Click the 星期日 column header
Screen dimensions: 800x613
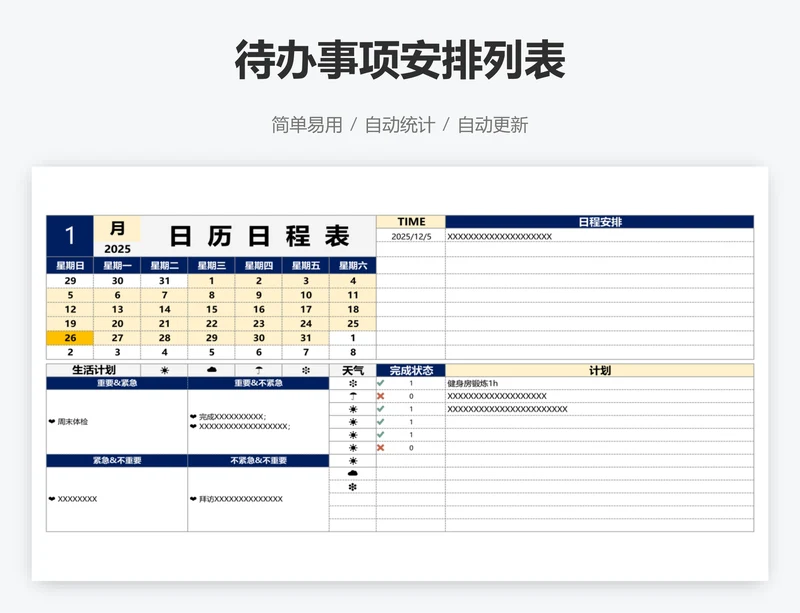point(70,265)
